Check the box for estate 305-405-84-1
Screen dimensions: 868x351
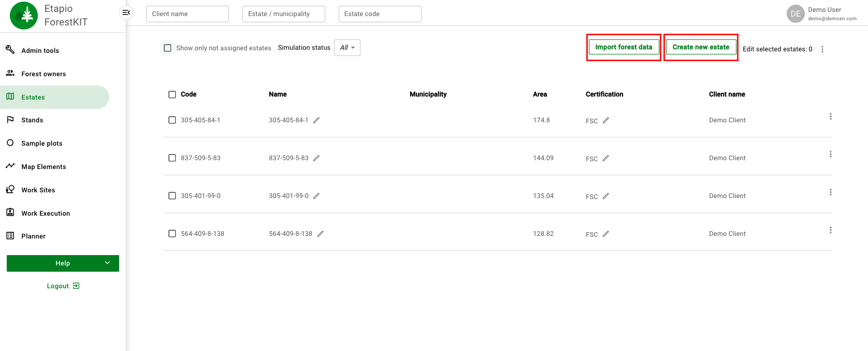click(172, 120)
